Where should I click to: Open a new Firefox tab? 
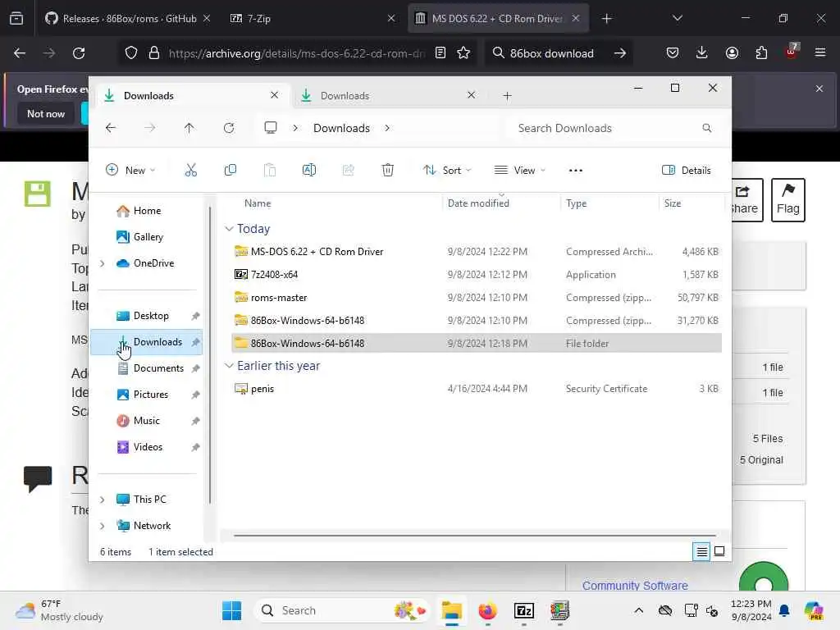pos(606,19)
